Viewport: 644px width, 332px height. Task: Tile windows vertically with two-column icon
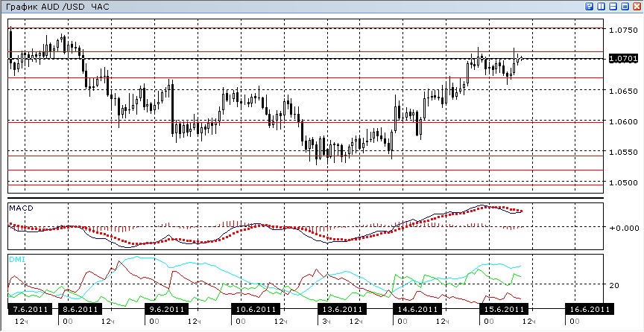602,7
